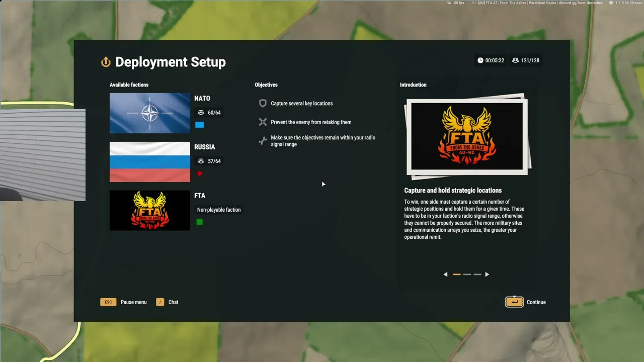Click the FTA faction logo thumbnail
This screenshot has height=362, width=644.
coord(150,211)
